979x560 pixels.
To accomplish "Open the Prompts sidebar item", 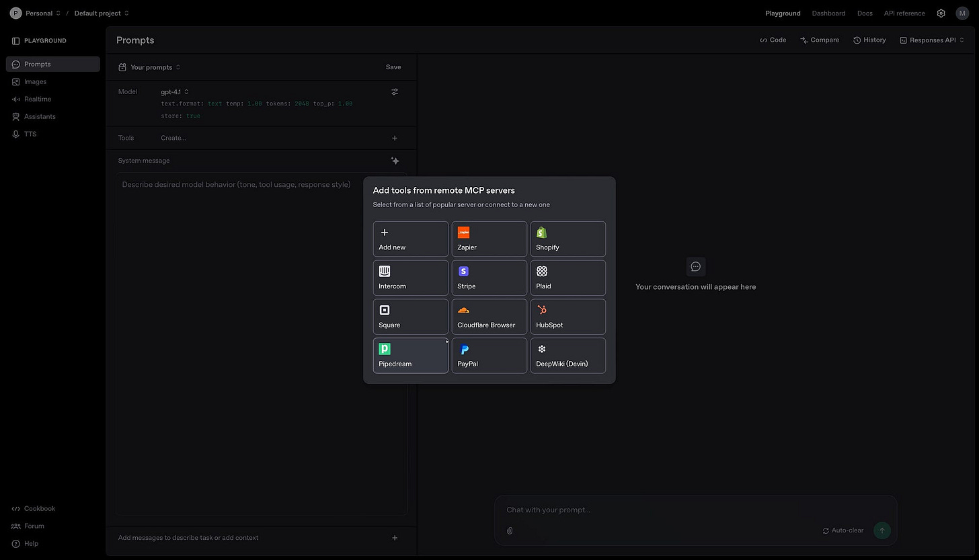I will pyautogui.click(x=53, y=65).
